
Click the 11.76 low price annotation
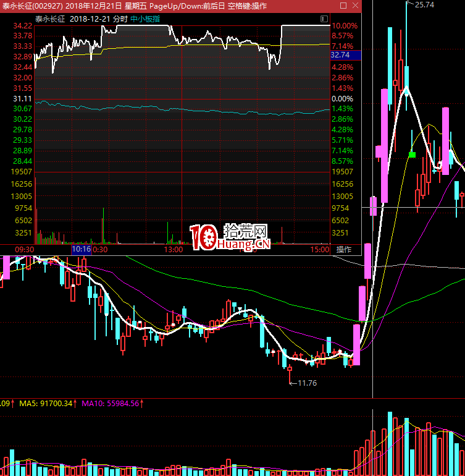[x=308, y=383]
